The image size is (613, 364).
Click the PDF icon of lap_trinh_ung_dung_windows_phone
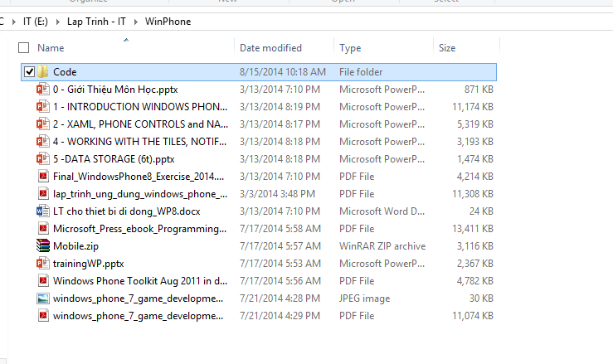point(43,193)
